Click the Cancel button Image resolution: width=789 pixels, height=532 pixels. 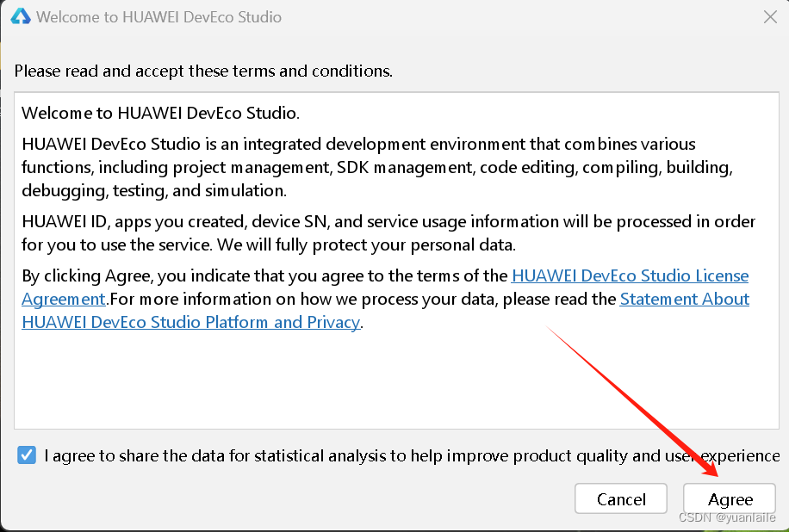pyautogui.click(x=621, y=498)
